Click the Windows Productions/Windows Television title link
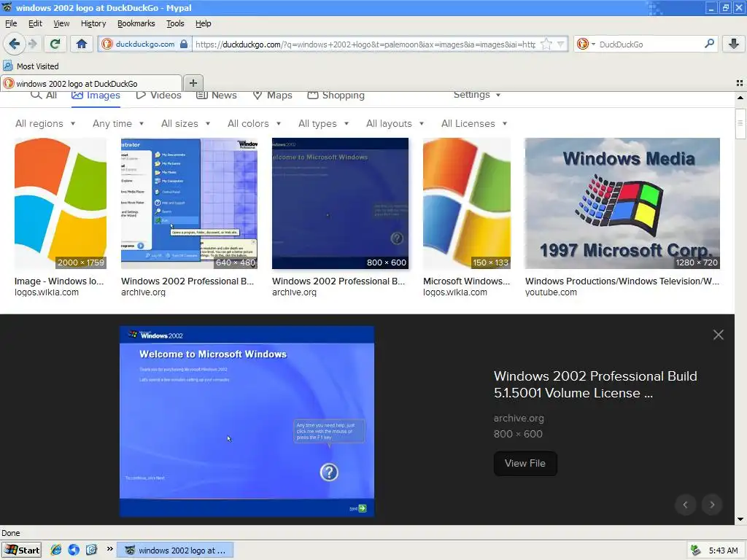 pos(622,281)
